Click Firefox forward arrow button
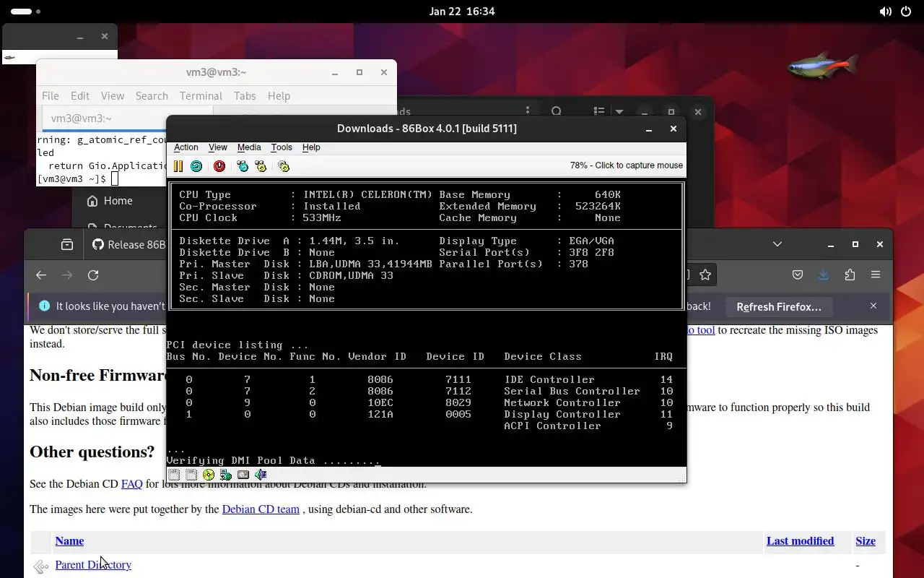Viewport: 924px width, 578px height. coord(67,275)
